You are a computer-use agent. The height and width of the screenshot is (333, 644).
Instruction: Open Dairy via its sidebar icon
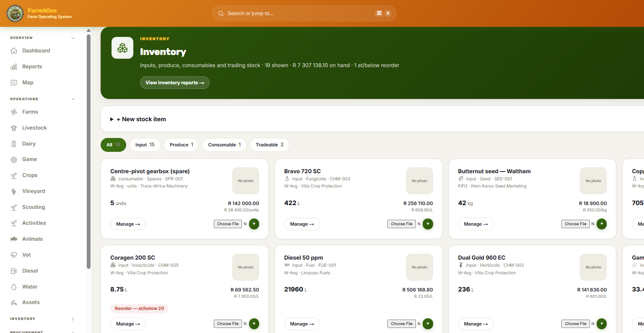tap(14, 144)
